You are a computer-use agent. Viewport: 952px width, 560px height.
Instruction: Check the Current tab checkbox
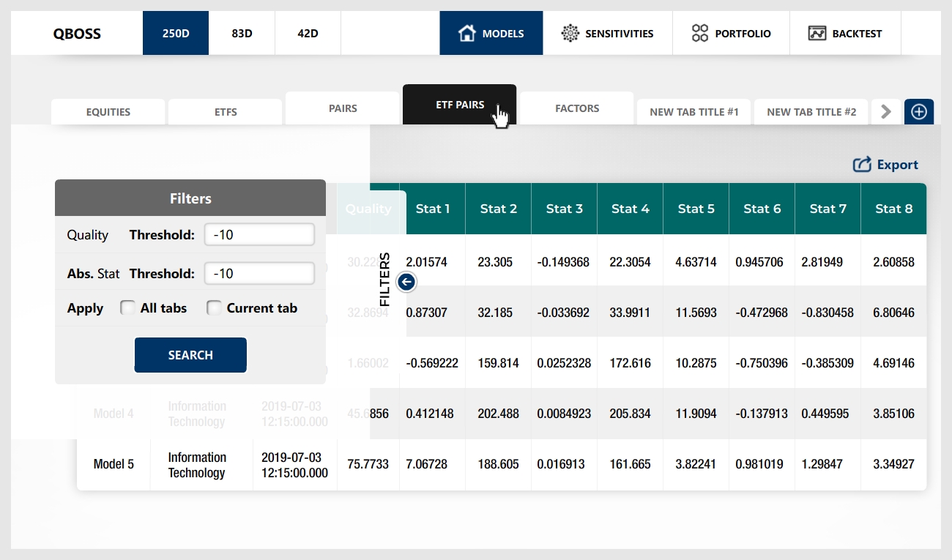pos(214,308)
